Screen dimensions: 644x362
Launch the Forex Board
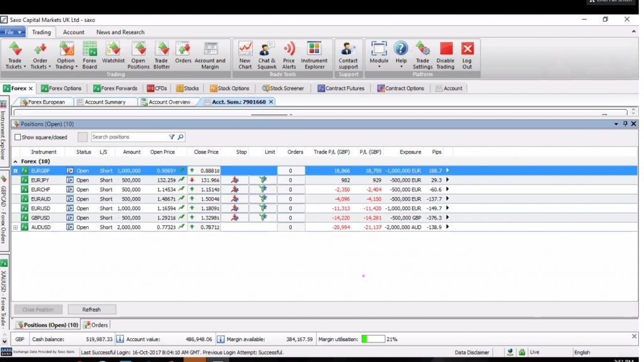coord(89,55)
